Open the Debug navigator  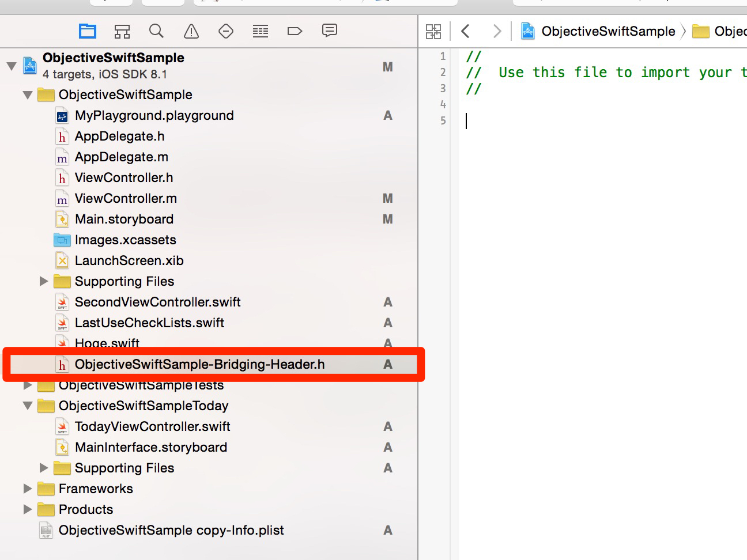point(261,31)
